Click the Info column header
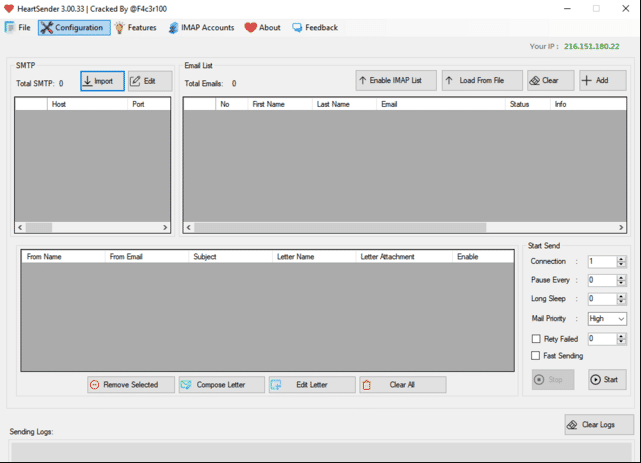641x463 pixels. point(588,104)
